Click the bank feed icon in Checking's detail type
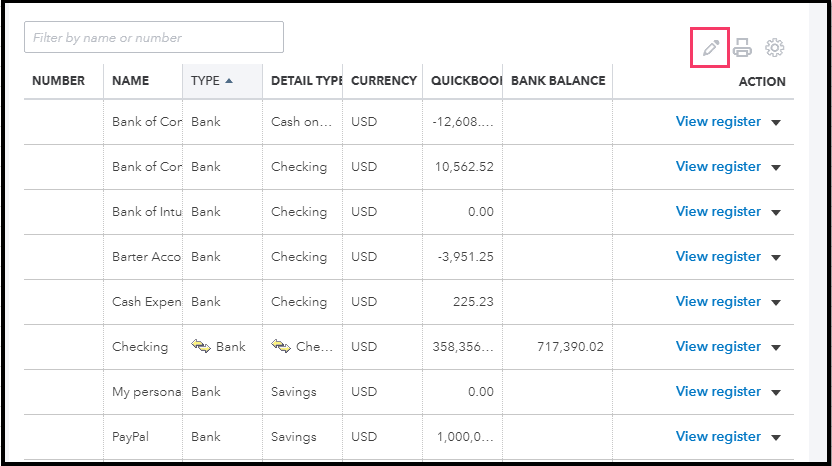The height and width of the screenshot is (466, 832). point(281,347)
